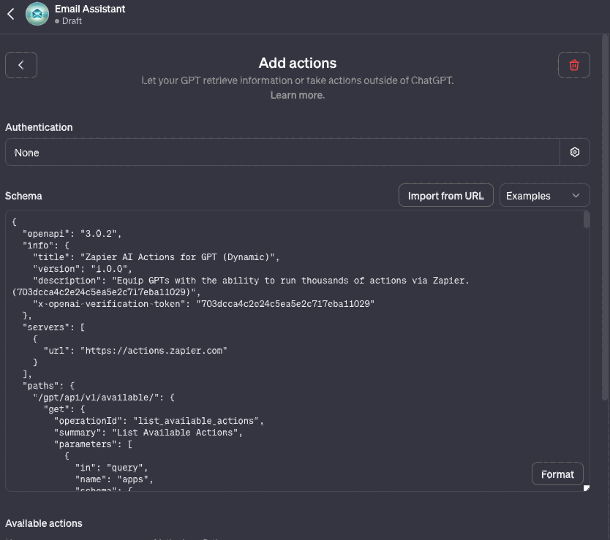Image resolution: width=610 pixels, height=540 pixels.
Task: Open the Learn more link
Action: point(298,95)
